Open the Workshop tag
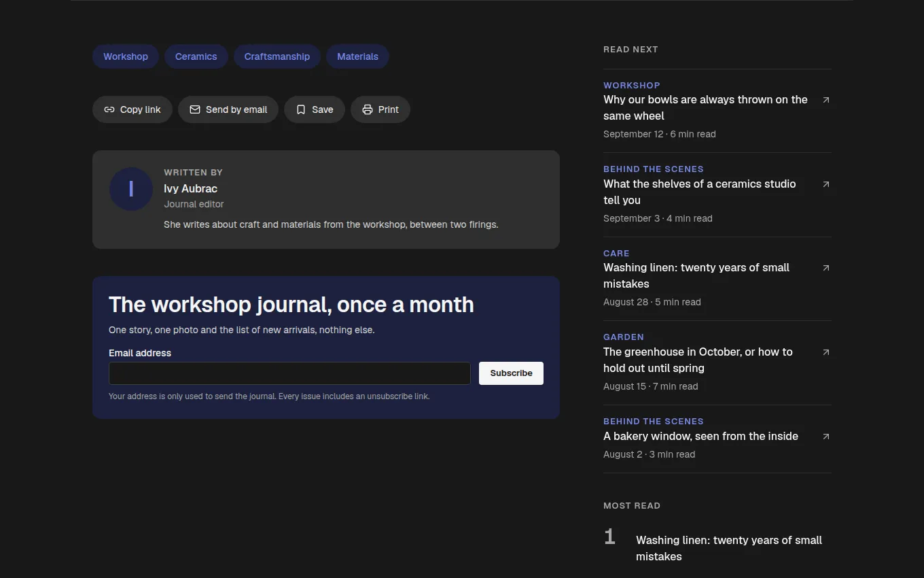 click(x=126, y=56)
